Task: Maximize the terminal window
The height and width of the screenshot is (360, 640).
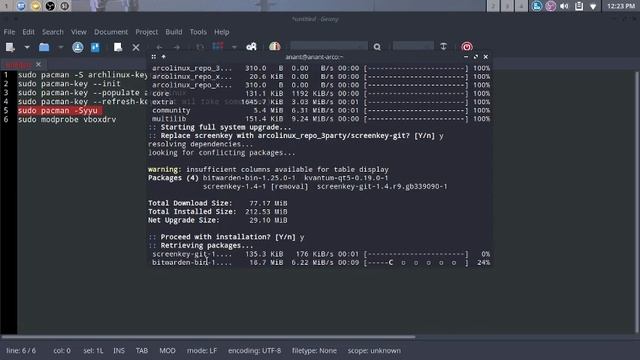Action: (x=476, y=57)
